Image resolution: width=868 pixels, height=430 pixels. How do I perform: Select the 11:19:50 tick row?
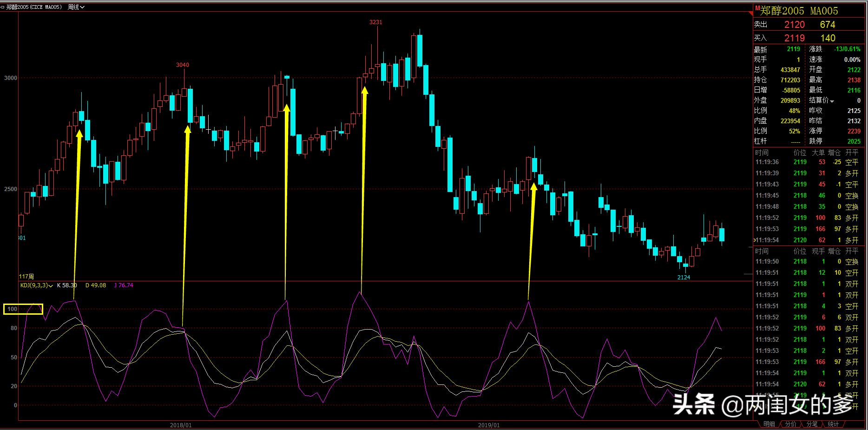tap(808, 262)
